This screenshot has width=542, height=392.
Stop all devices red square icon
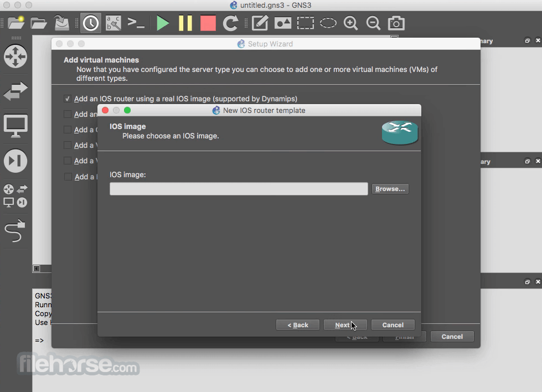coord(208,23)
